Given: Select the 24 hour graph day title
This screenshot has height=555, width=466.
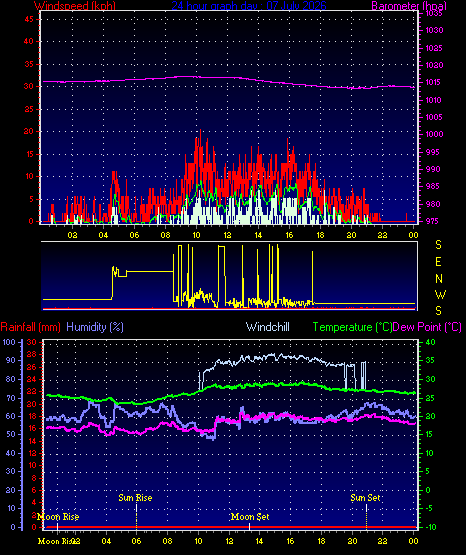Looking at the screenshot, I should point(249,6).
